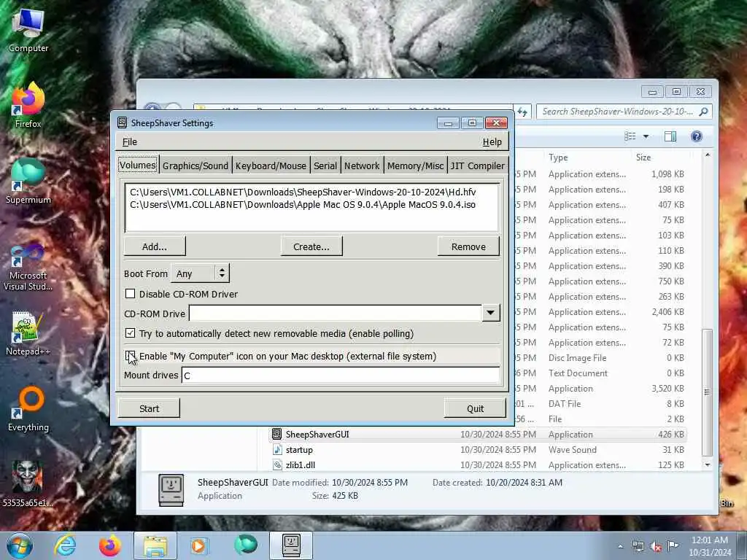Click the Remove volume button
This screenshot has height=560, width=747.
[x=469, y=246]
